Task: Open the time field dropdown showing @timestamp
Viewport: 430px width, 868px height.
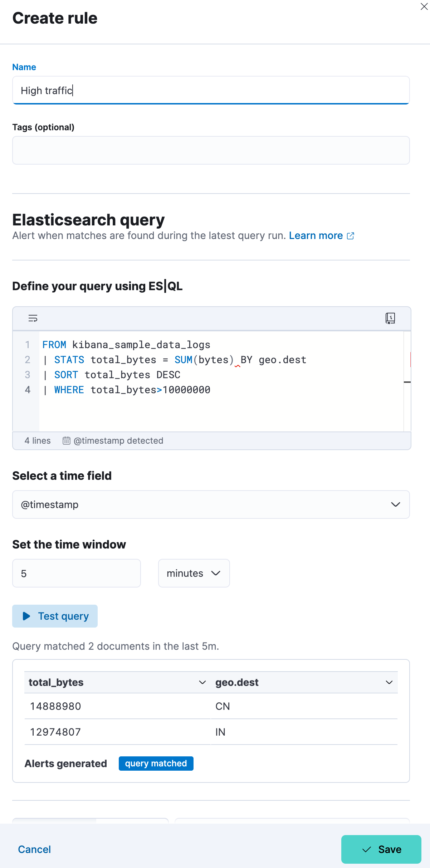Action: point(396,504)
